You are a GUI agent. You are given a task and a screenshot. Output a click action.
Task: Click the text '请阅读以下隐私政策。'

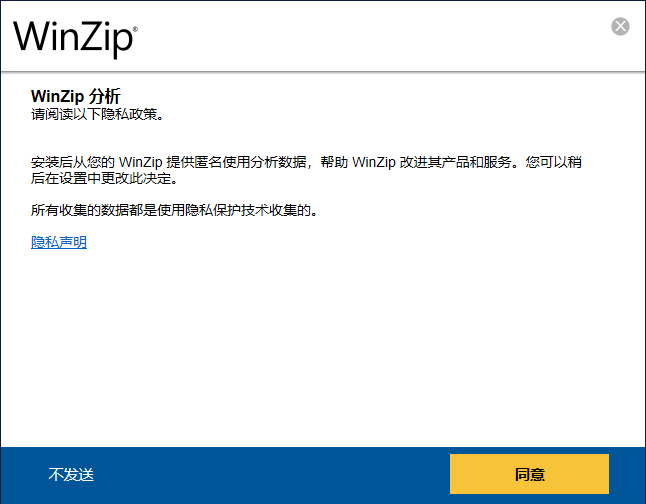click(98, 114)
